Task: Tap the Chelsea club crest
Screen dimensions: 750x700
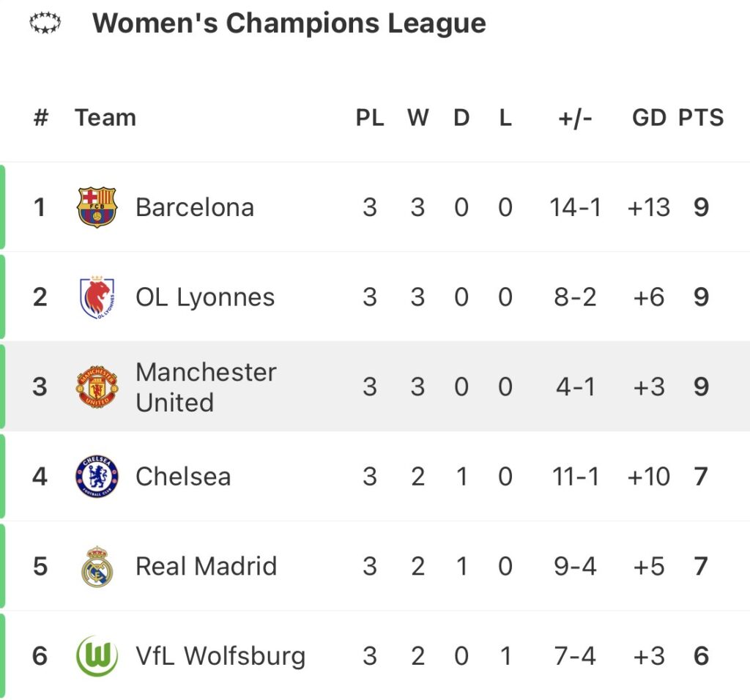Action: point(97,477)
